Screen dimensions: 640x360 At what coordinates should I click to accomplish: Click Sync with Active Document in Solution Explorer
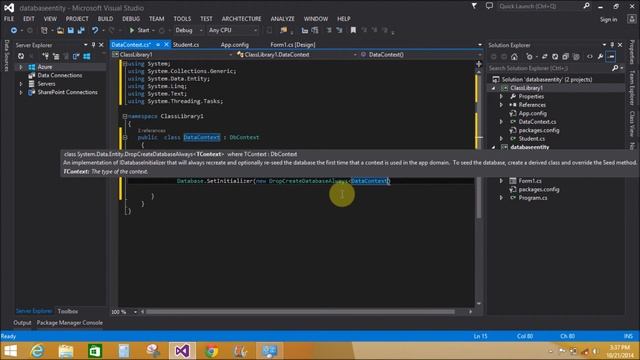(x=544, y=57)
